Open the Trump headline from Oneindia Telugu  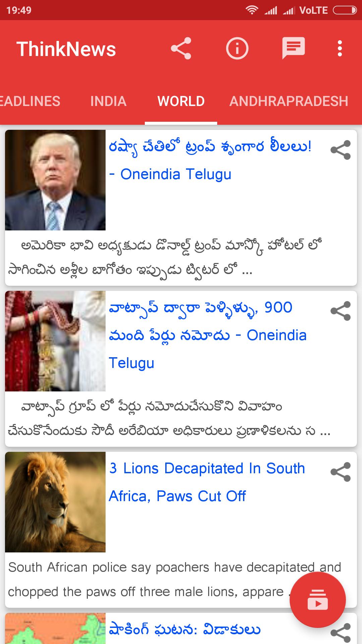210,160
